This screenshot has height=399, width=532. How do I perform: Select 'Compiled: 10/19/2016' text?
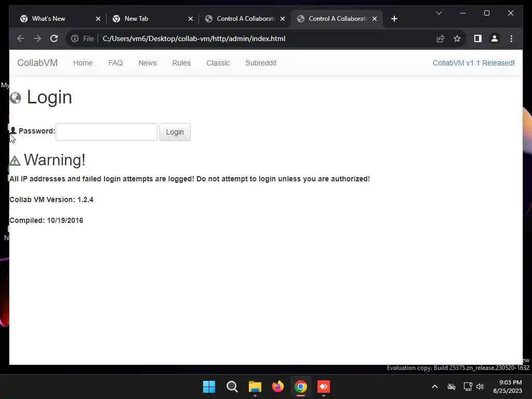pos(46,220)
